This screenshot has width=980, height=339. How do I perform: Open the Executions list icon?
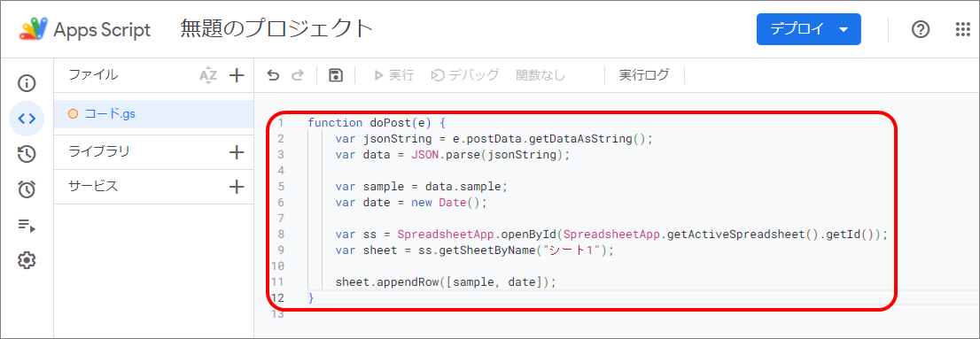[x=27, y=226]
